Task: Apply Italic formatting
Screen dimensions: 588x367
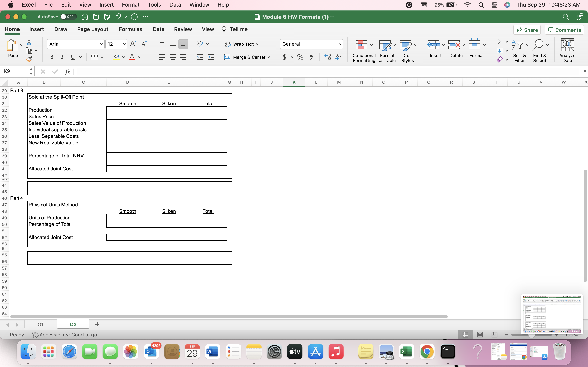Action: click(x=62, y=57)
